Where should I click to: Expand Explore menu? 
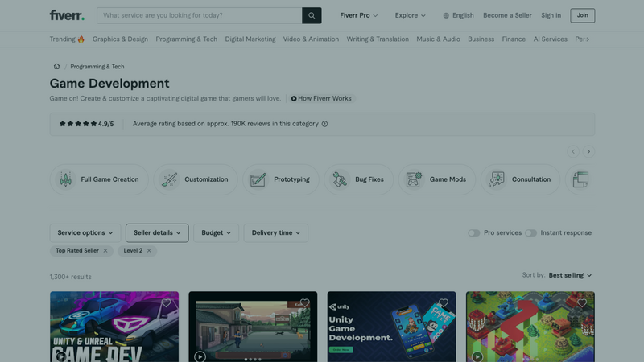[x=410, y=15]
